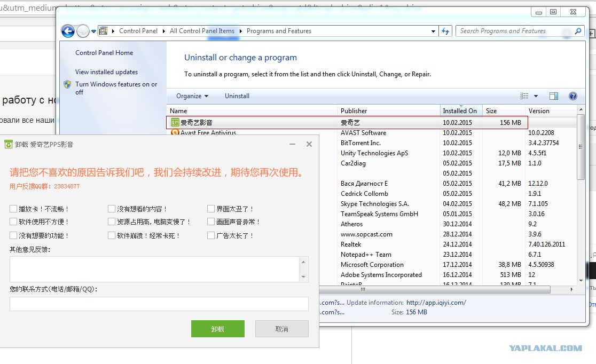Click the 取消 cancel button
Screen dimensions: 596x364
pyautogui.click(x=281, y=329)
